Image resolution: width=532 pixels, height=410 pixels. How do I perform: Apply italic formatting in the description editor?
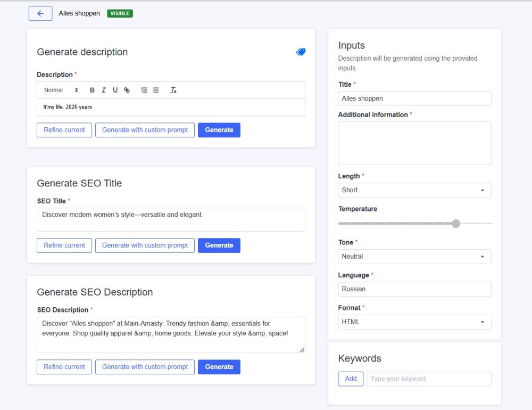point(104,90)
